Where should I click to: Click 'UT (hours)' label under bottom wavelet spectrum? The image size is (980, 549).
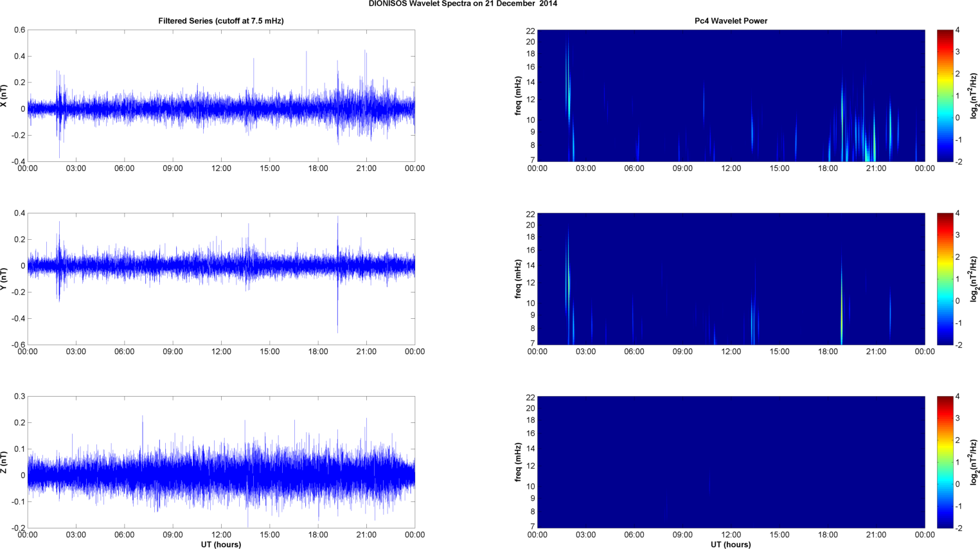[731, 544]
